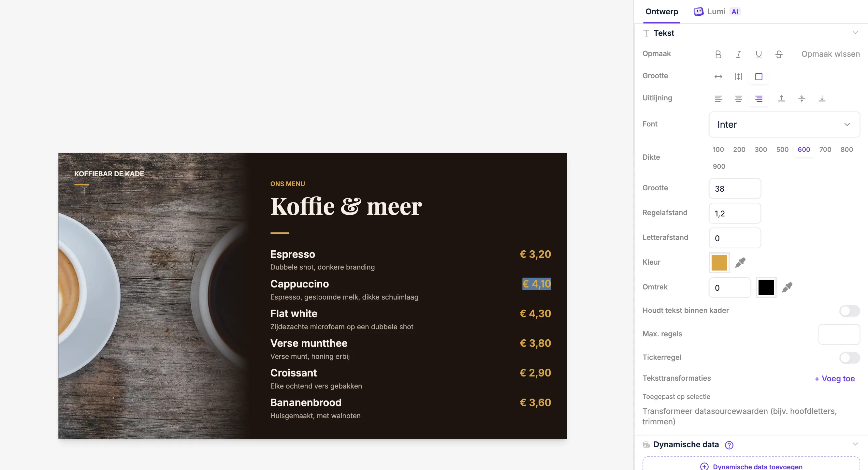Click the Grootte font size field
This screenshot has width=868, height=470.
point(734,188)
